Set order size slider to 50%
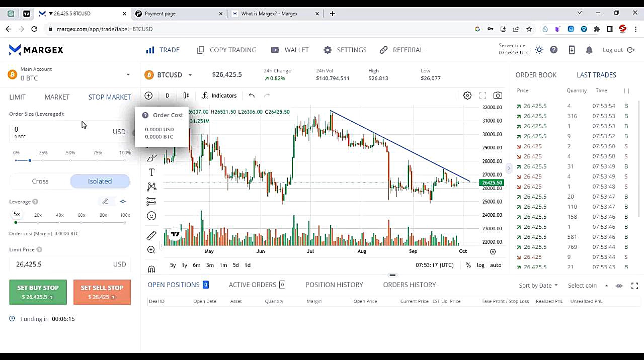This screenshot has width=644, height=360. click(x=70, y=160)
